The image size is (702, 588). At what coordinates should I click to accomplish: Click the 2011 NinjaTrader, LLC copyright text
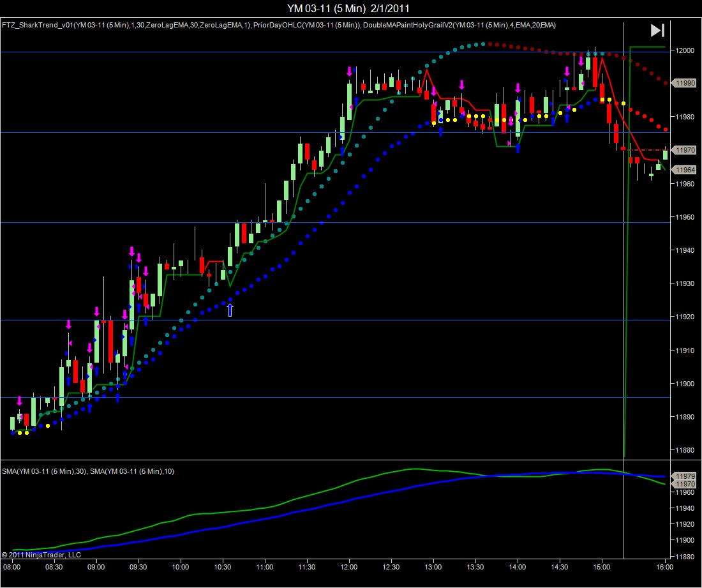click(41, 555)
